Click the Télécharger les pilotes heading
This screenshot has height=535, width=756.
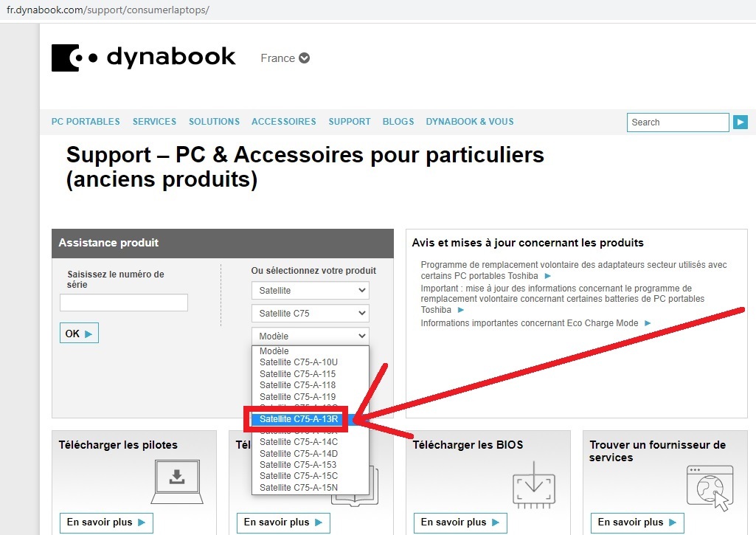point(118,445)
